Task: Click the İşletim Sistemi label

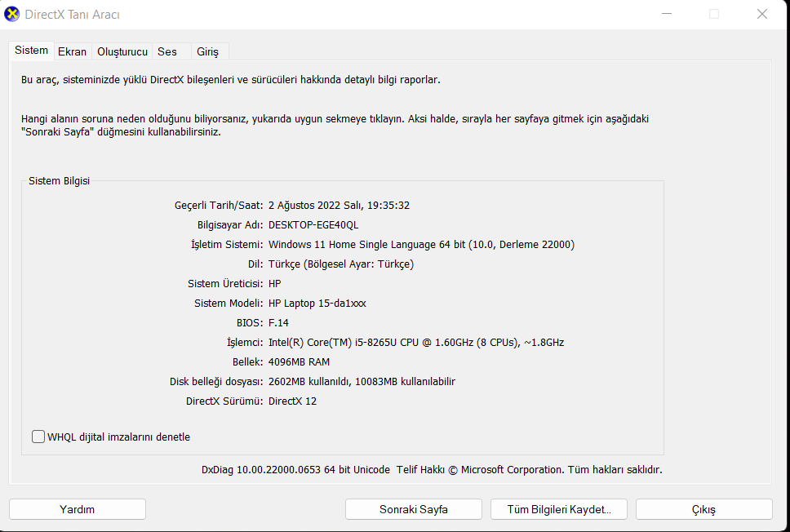Action: click(227, 245)
